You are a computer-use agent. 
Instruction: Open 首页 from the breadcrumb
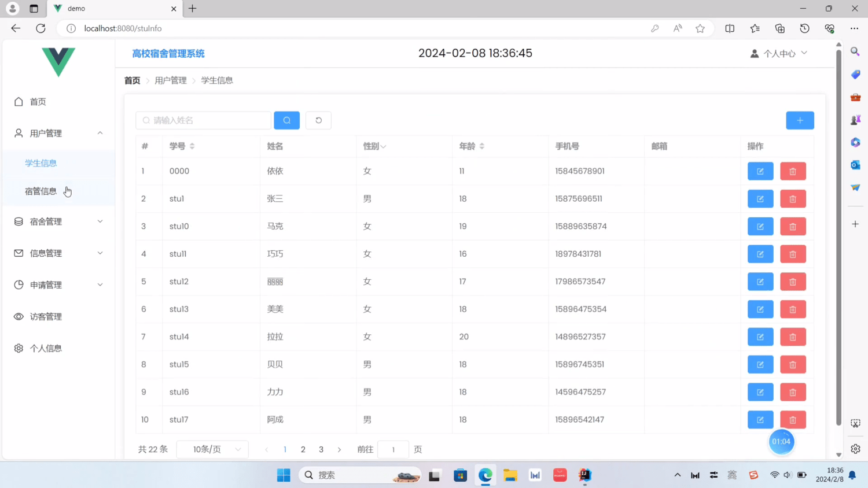[x=131, y=80]
